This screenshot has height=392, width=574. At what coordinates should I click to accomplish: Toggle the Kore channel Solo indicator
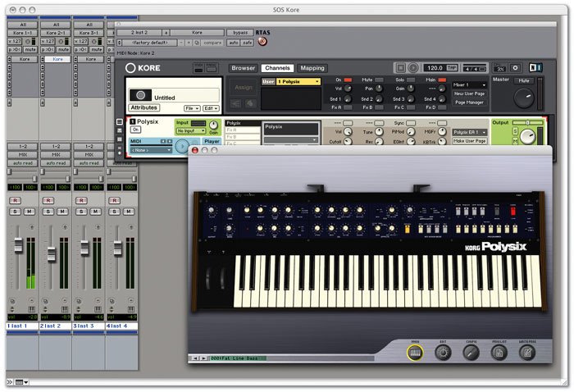pyautogui.click(x=411, y=80)
